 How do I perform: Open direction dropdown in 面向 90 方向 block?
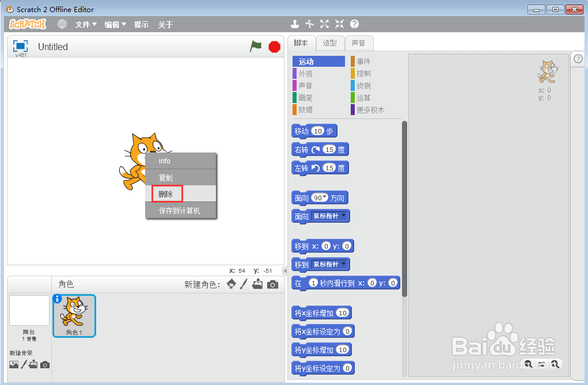coord(324,197)
